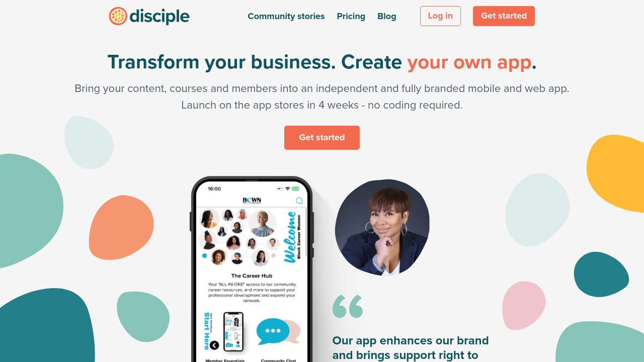The height and width of the screenshot is (362, 644).
Task: Click the BCWN logo in the phone screen
Action: click(252, 200)
